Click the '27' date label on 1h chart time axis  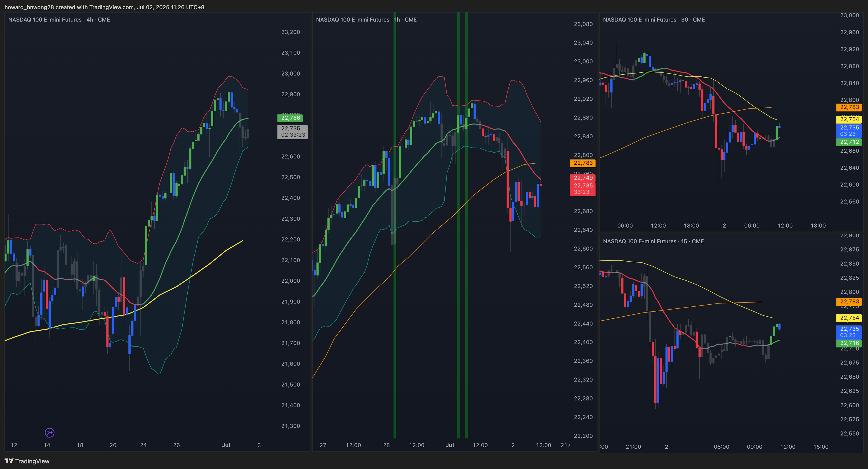323,445
